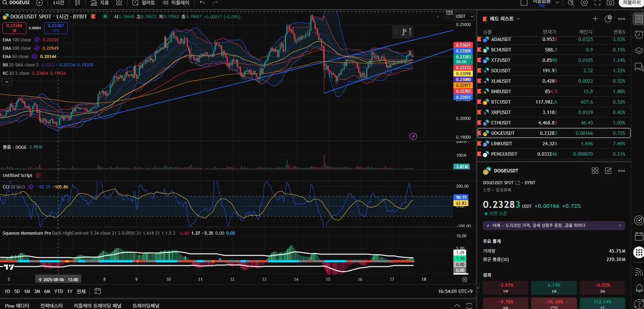This screenshot has height=309, width=644.
Task: Toggle the flag on BCHUSDT row
Action: click(x=480, y=50)
